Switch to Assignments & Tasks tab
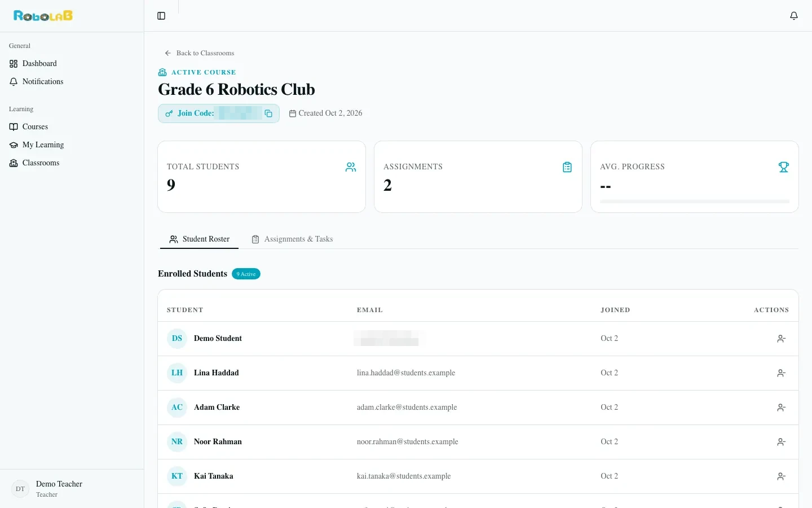Image resolution: width=812 pixels, height=508 pixels. pos(292,239)
